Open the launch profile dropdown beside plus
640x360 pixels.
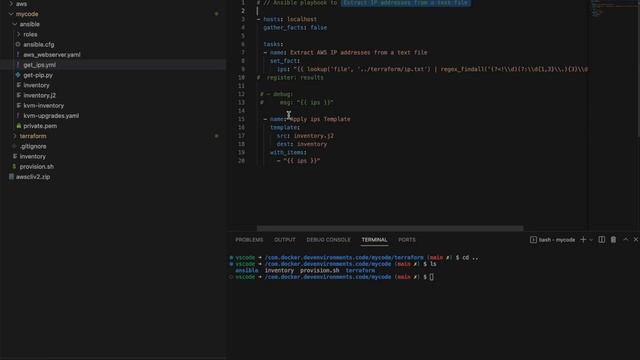tap(591, 240)
